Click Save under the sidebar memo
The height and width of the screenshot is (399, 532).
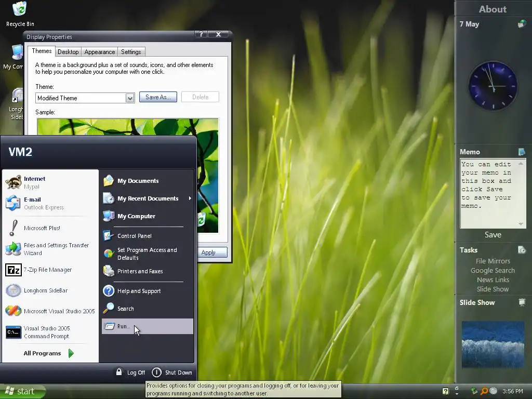(x=493, y=235)
